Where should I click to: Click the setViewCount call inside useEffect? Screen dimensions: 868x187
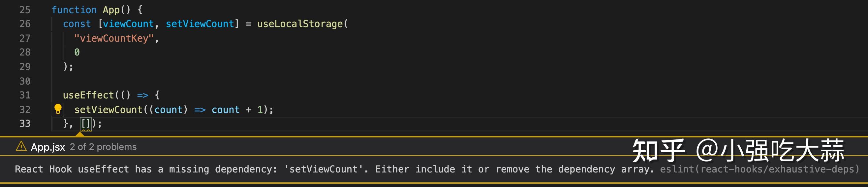click(x=108, y=110)
